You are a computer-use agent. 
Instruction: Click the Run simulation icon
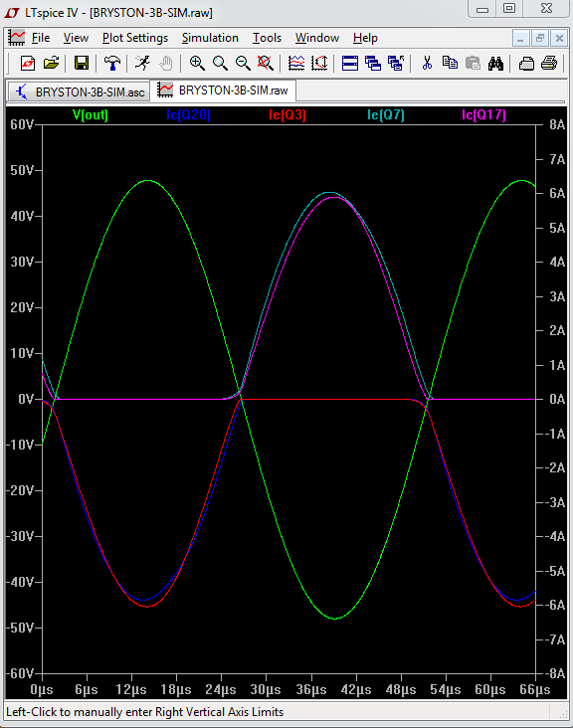click(x=142, y=63)
